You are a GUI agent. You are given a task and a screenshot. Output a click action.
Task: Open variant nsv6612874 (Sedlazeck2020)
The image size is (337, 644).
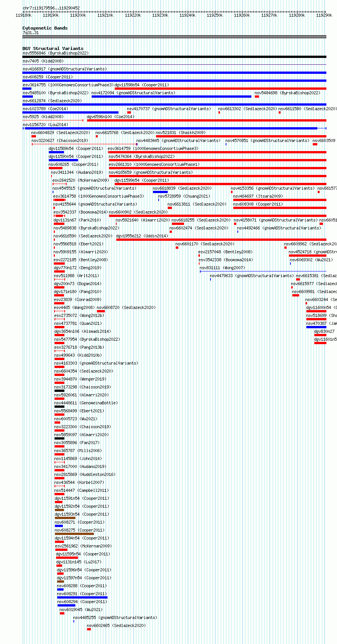52,101
